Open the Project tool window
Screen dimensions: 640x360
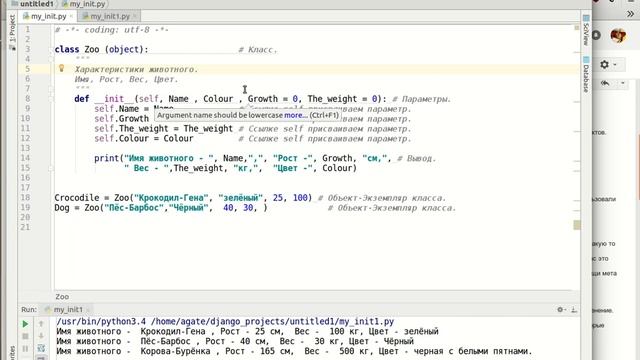point(12,28)
